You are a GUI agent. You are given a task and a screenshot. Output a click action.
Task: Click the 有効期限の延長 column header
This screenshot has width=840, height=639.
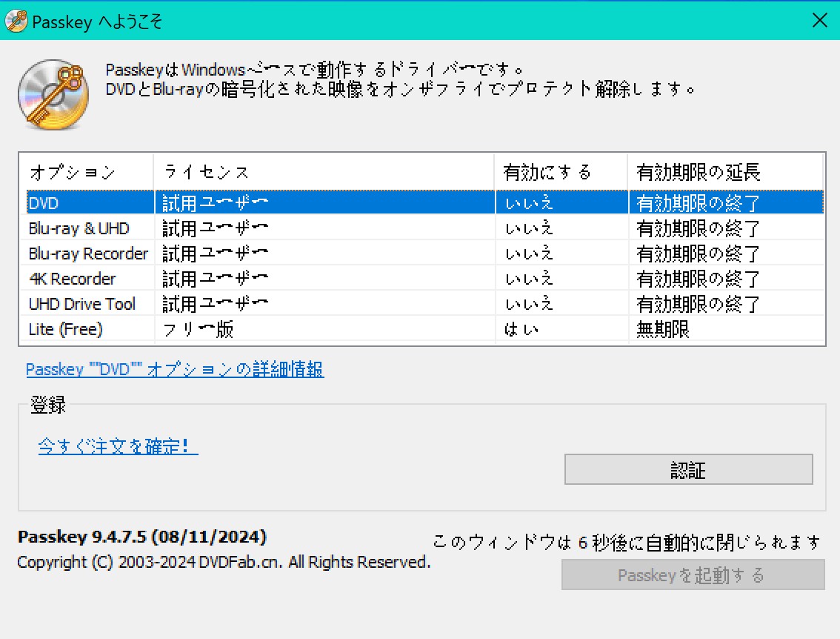tap(725, 171)
